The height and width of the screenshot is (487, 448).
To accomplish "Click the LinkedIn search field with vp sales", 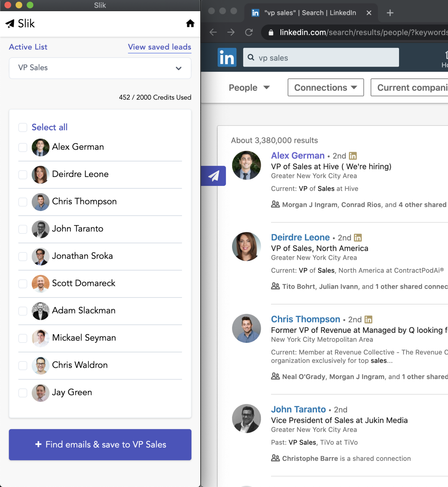I will click(321, 57).
